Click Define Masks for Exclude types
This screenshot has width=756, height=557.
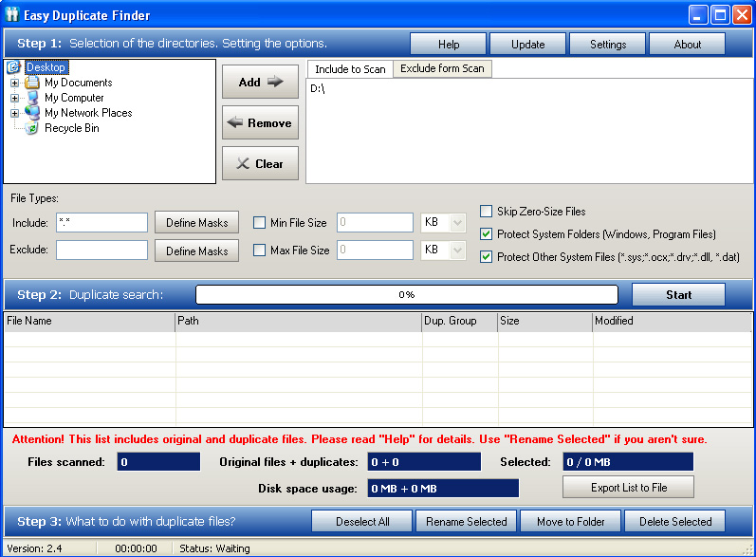(x=196, y=251)
